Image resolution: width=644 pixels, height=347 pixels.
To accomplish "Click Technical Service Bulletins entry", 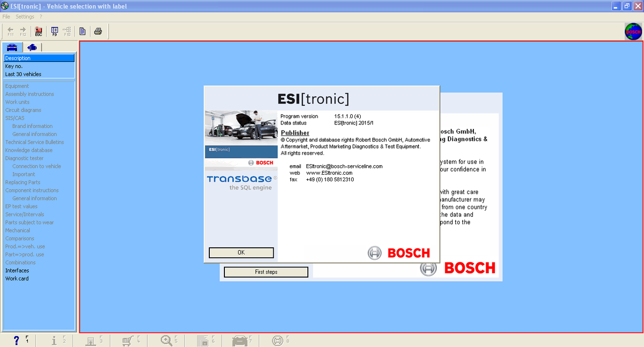I will pos(35,142).
